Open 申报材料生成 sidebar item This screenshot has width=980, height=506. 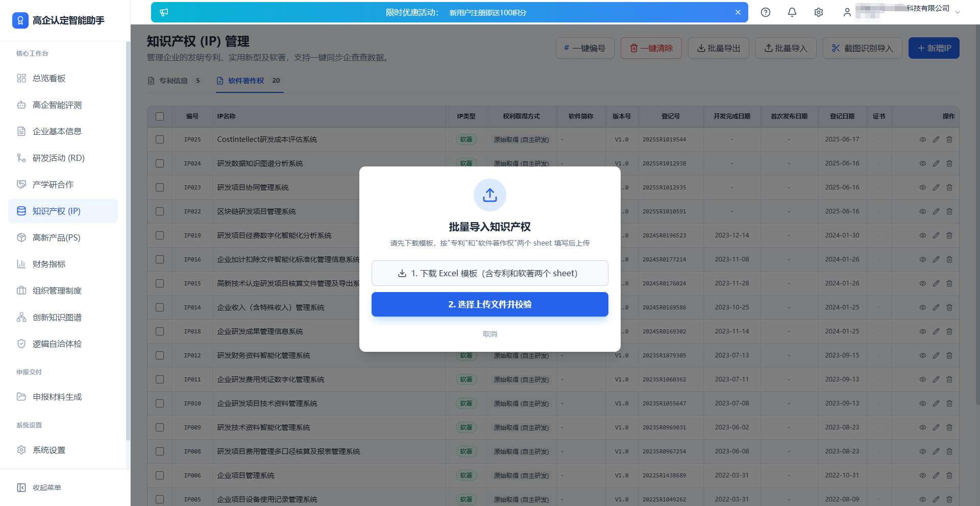[63, 397]
